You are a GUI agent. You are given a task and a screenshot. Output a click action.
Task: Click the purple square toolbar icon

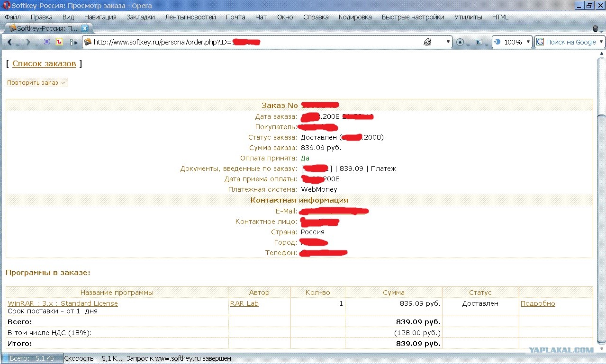(47, 42)
